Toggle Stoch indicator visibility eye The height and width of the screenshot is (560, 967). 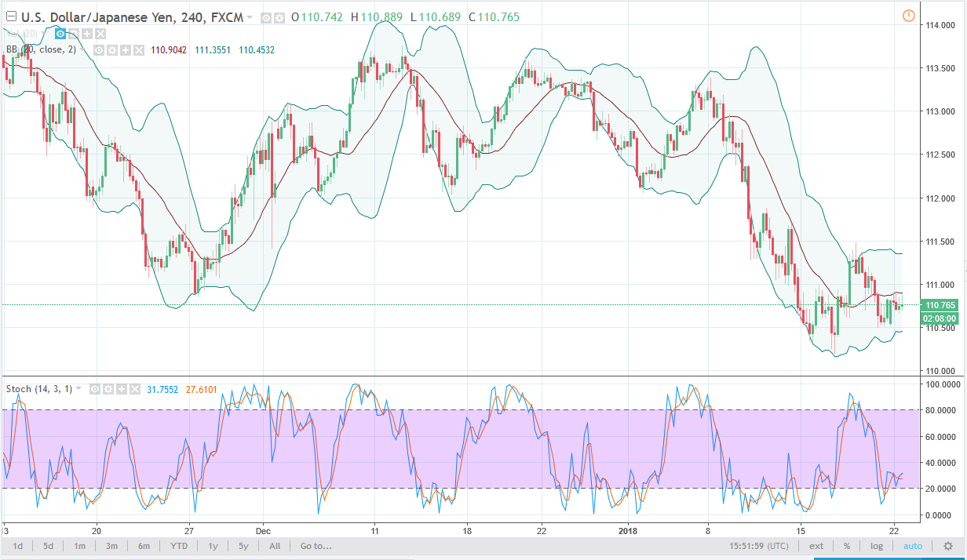[93, 388]
